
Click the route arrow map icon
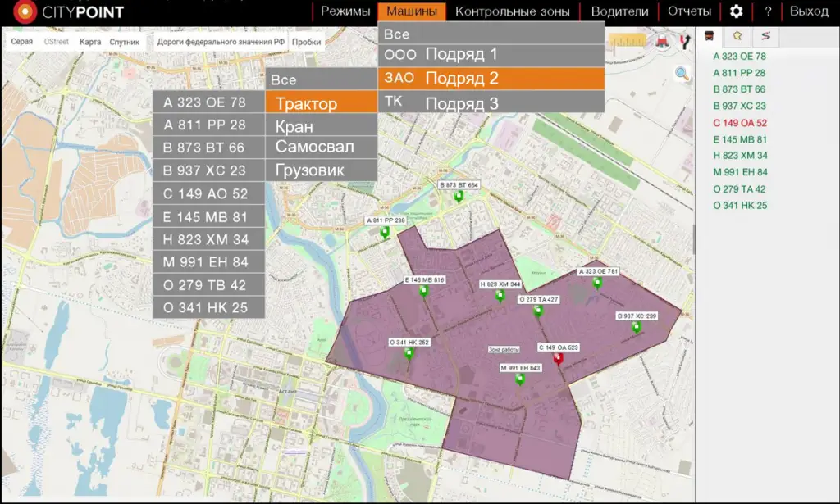683,41
